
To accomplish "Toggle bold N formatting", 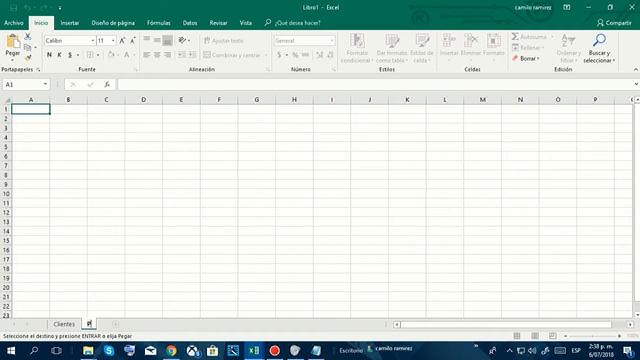I will 49,55.
